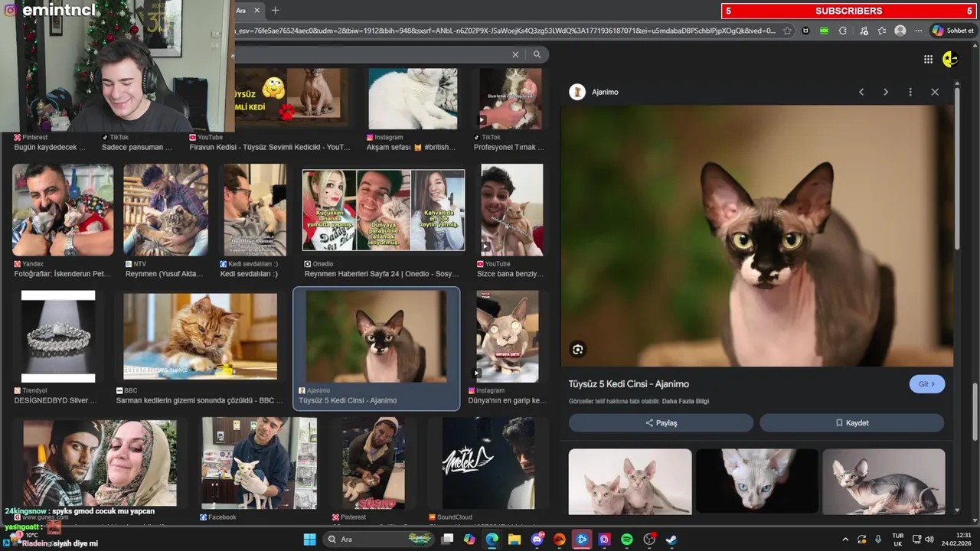980x551 pixels.
Task: Open the EA app from taskbar
Action: point(560,540)
